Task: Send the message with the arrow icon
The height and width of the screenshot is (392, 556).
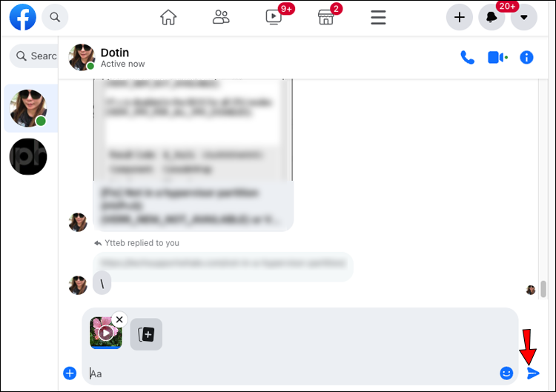Action: pyautogui.click(x=532, y=373)
